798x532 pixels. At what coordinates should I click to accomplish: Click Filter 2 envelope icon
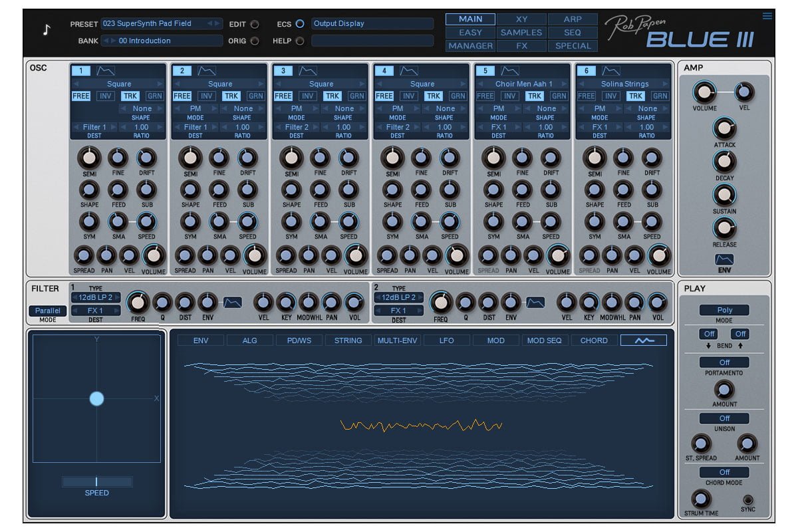[535, 303]
